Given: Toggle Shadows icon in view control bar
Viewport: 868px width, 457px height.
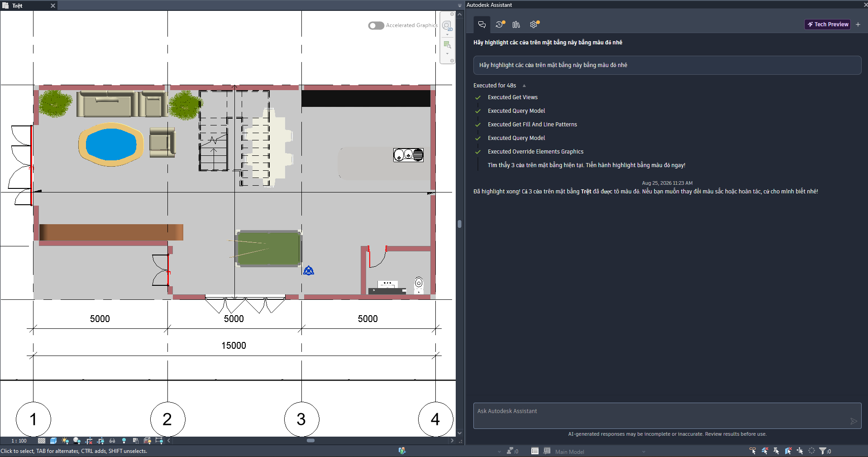Looking at the screenshot, I should pos(77,441).
